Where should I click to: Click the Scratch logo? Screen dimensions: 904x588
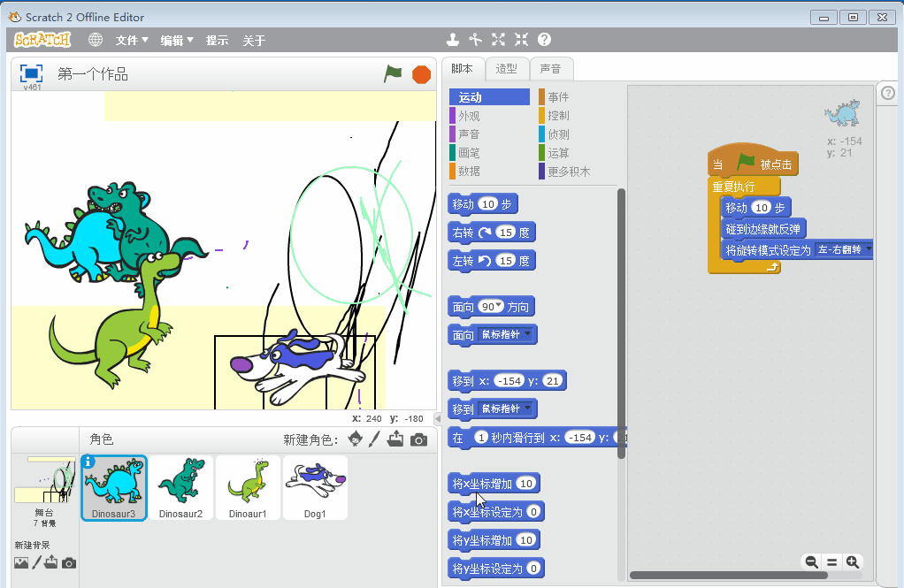(x=42, y=40)
